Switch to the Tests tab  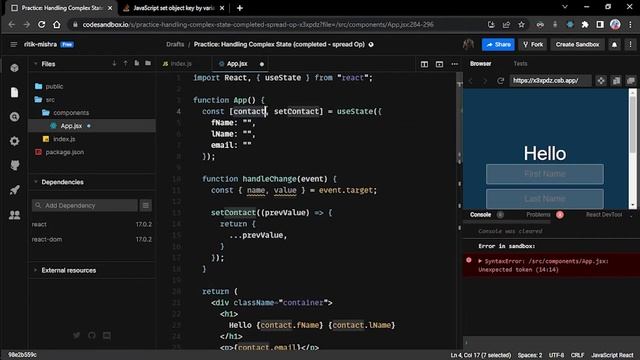[520, 64]
